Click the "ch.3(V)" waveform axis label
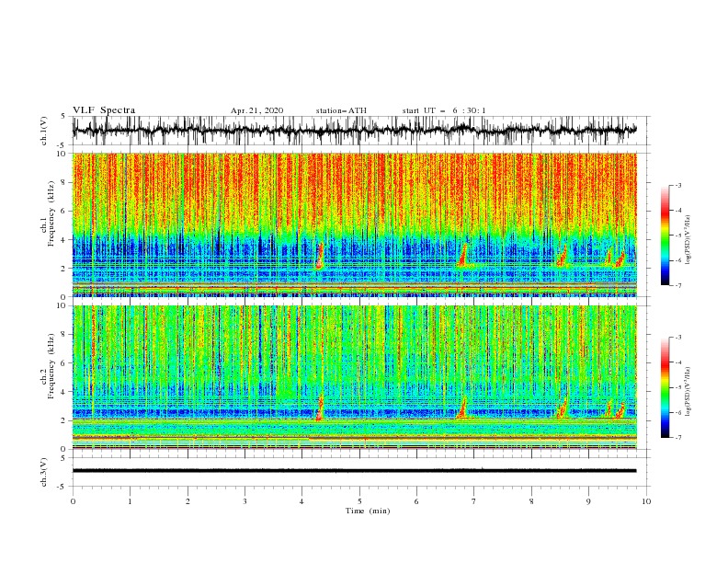 click(x=44, y=472)
